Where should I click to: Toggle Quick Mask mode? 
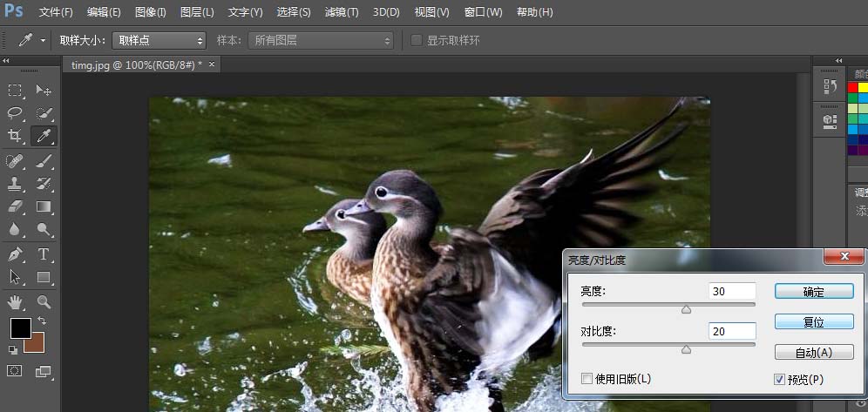coord(15,371)
